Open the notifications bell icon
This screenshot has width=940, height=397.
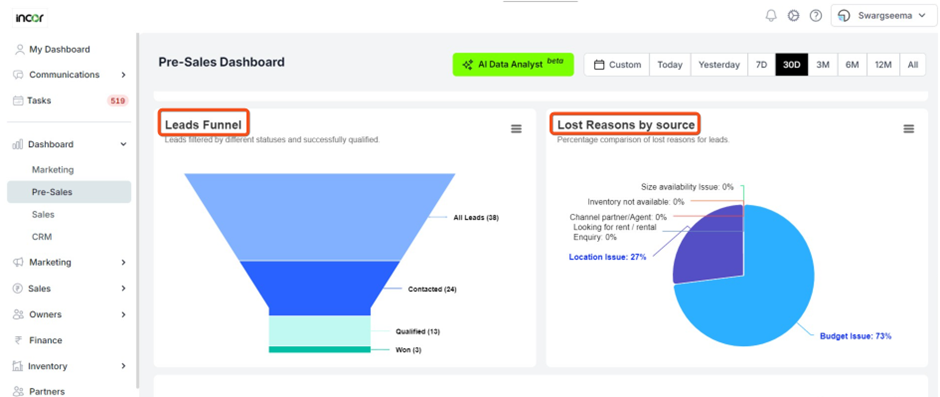(771, 16)
